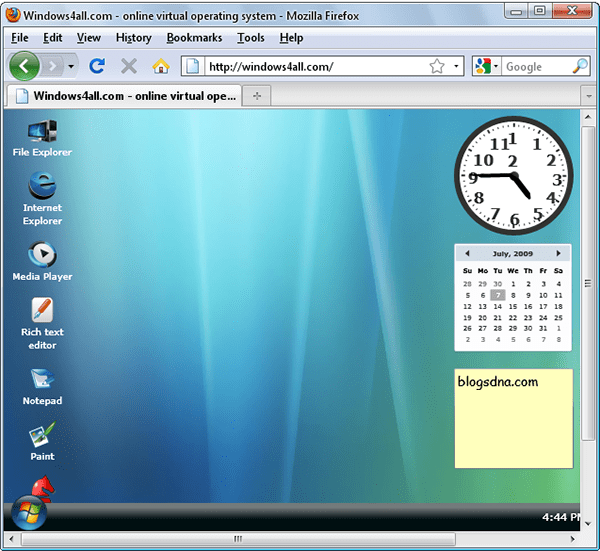Click the horizontal scrollbar thumb
Viewport: 600px width, 551px height.
pyautogui.click(x=238, y=539)
